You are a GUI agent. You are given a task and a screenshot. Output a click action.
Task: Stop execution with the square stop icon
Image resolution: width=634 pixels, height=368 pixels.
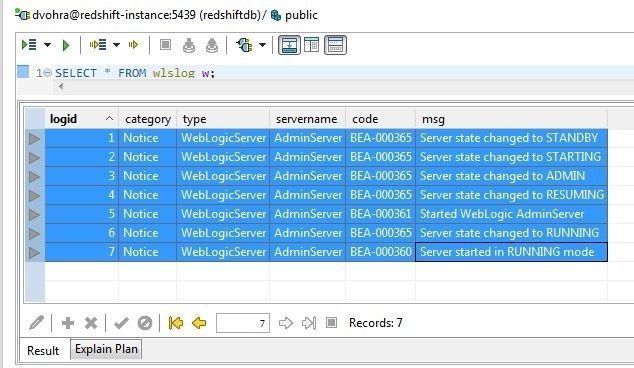[165, 44]
